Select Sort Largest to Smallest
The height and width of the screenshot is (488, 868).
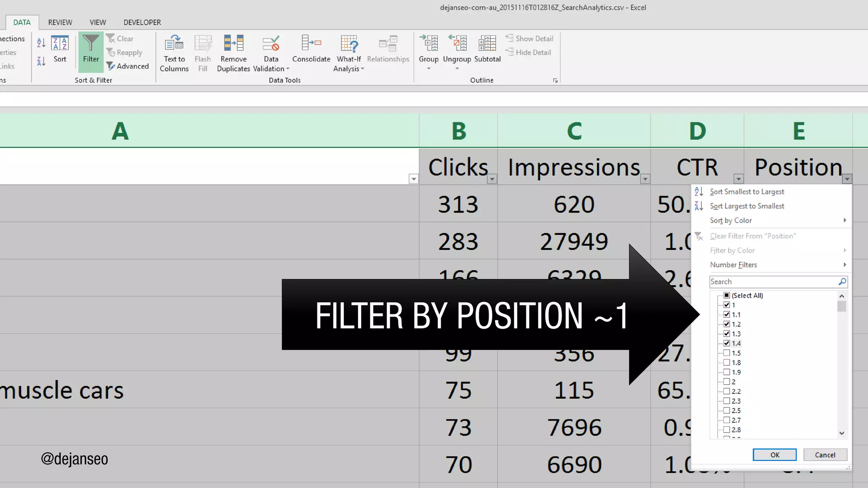[747, 206]
